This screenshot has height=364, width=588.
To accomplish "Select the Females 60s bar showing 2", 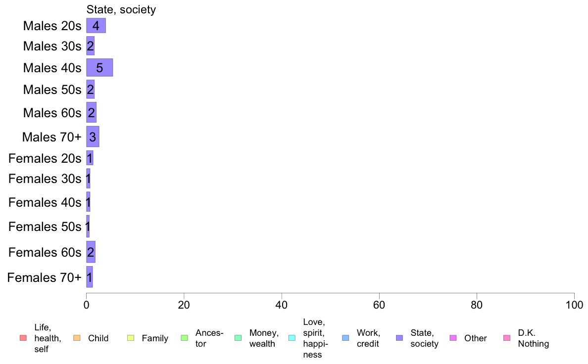I will coord(91,252).
